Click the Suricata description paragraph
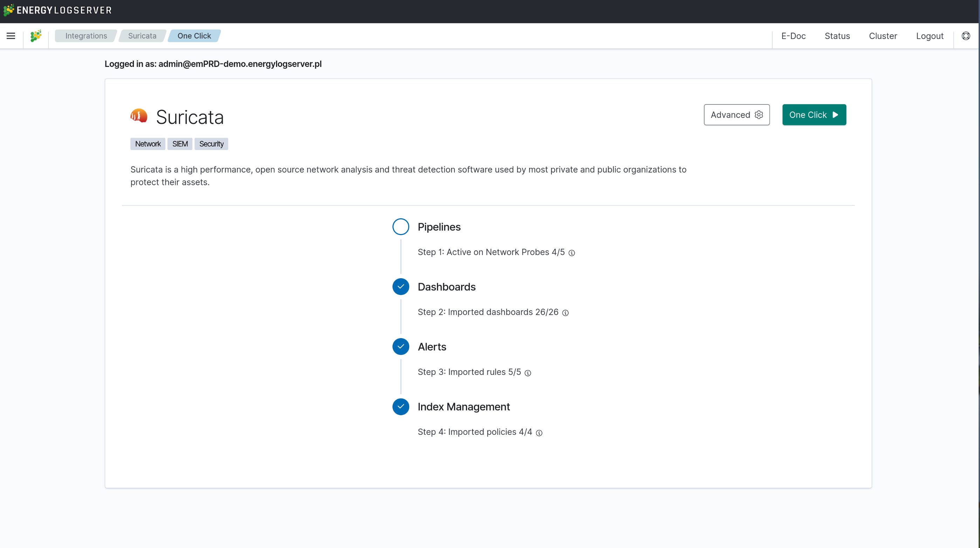The image size is (980, 548). click(408, 176)
